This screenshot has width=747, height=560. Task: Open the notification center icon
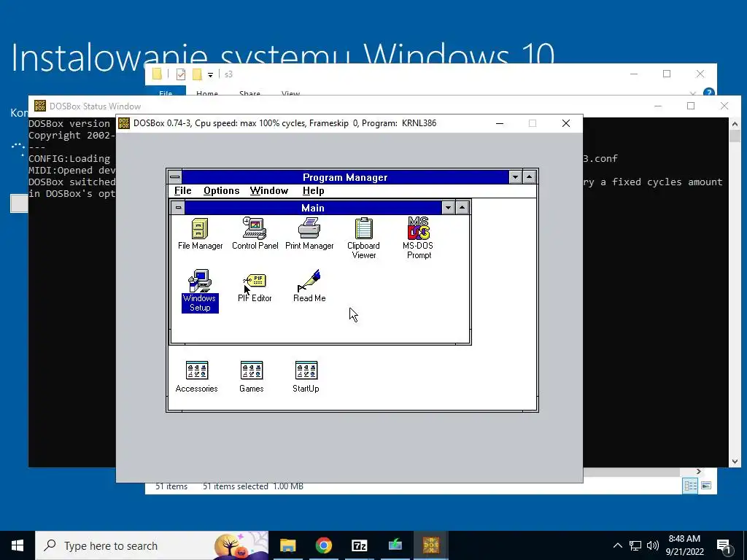pyautogui.click(x=724, y=545)
